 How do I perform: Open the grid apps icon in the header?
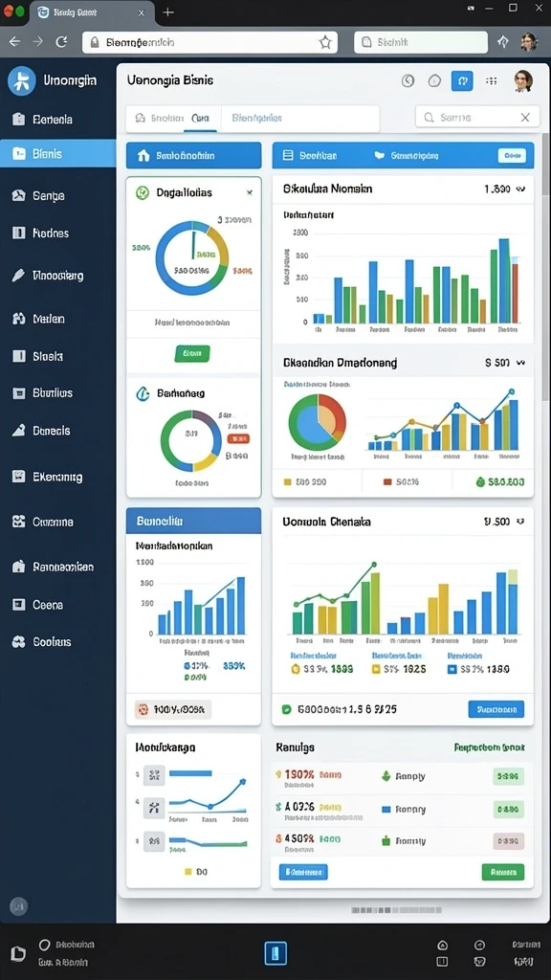point(492,80)
